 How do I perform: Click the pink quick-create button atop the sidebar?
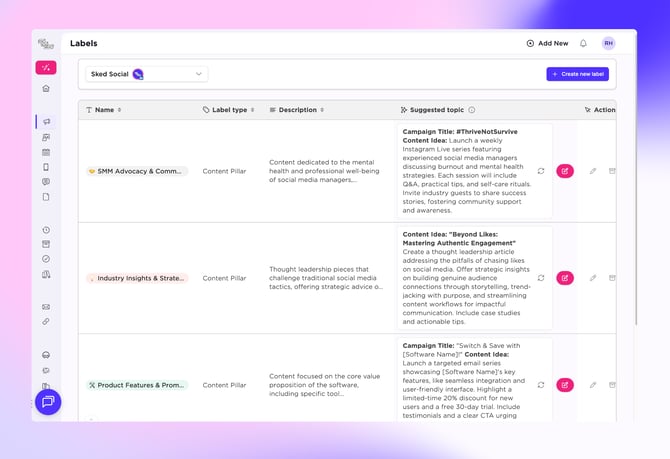tap(46, 67)
